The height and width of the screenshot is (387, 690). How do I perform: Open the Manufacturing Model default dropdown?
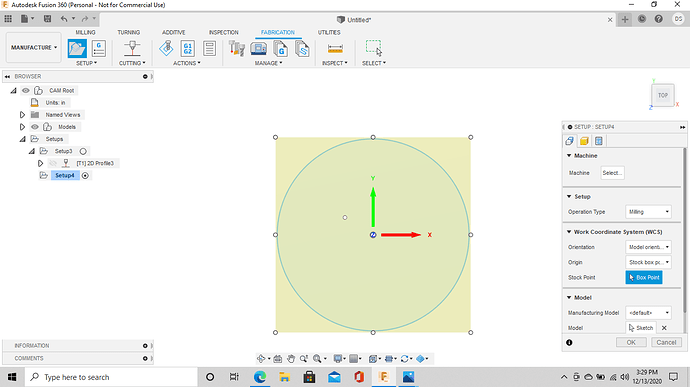tap(648, 313)
